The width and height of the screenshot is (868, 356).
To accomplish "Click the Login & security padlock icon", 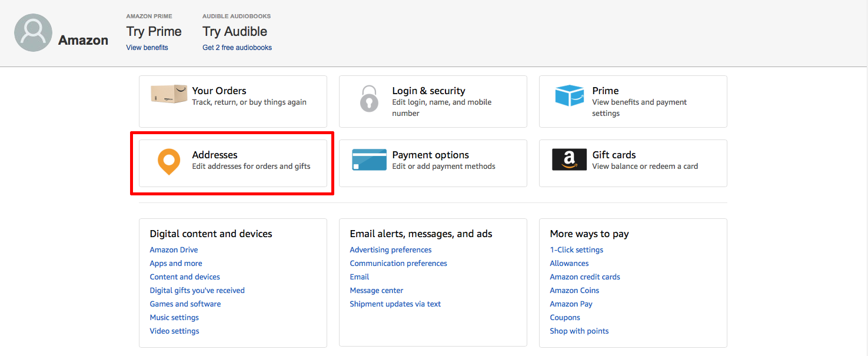I will pos(369,99).
